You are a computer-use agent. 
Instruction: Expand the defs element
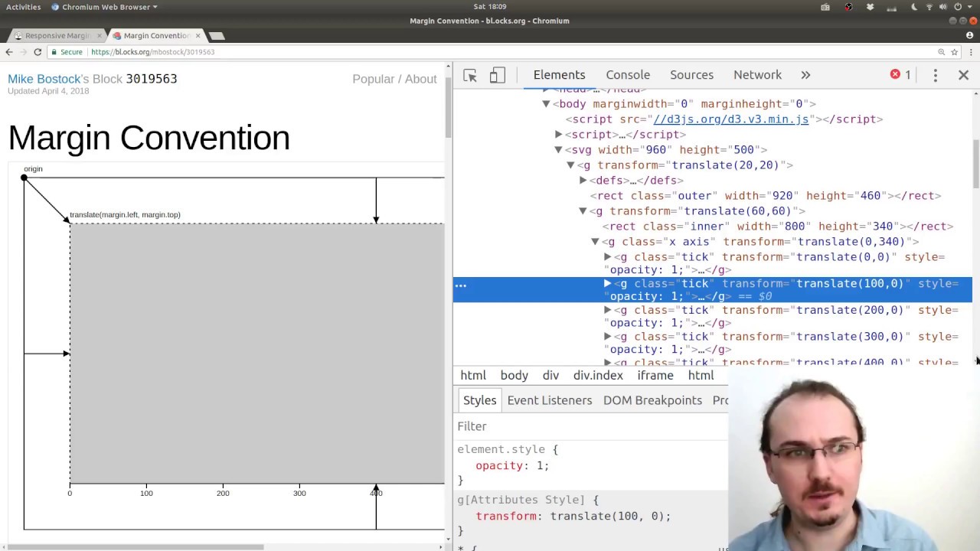[583, 181]
